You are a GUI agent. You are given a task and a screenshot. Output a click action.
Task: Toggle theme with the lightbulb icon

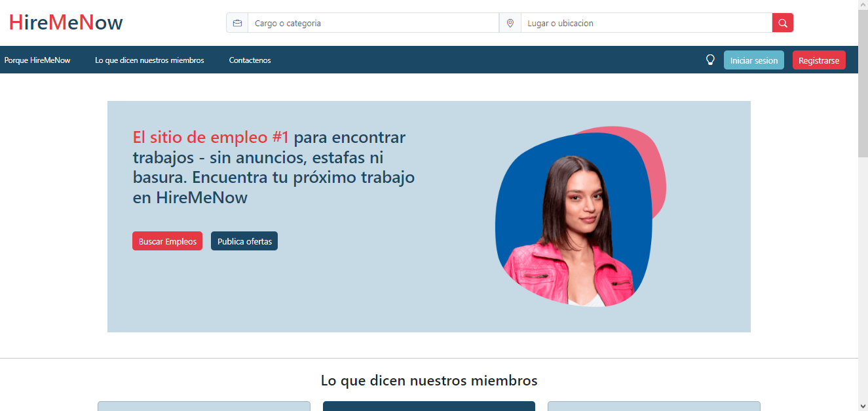pos(710,60)
